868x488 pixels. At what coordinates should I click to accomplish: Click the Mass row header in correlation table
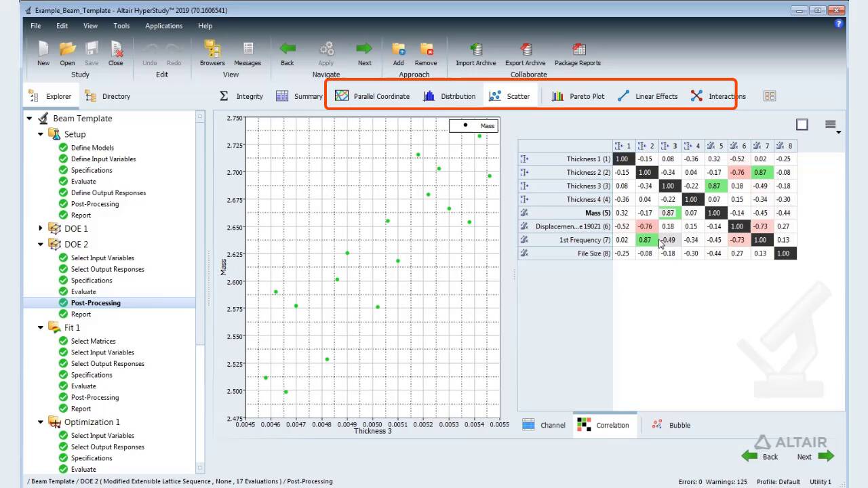click(x=566, y=213)
